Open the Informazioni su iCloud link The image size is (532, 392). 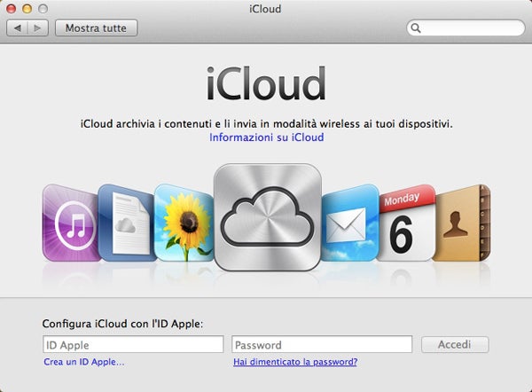click(266, 137)
